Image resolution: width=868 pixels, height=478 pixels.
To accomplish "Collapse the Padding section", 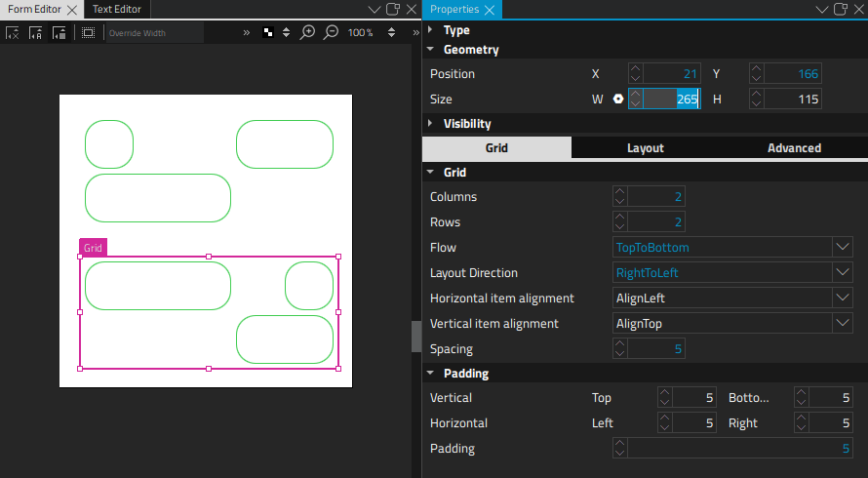I will tap(430, 373).
